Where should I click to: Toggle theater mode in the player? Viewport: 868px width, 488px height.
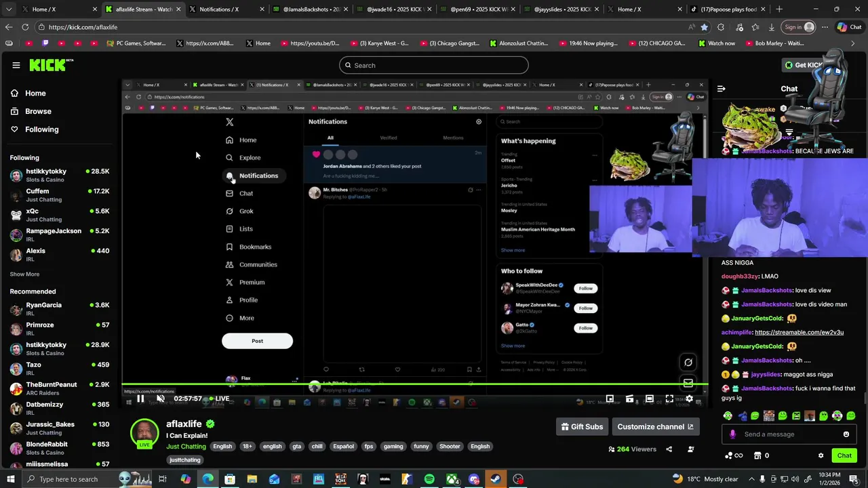point(649,399)
